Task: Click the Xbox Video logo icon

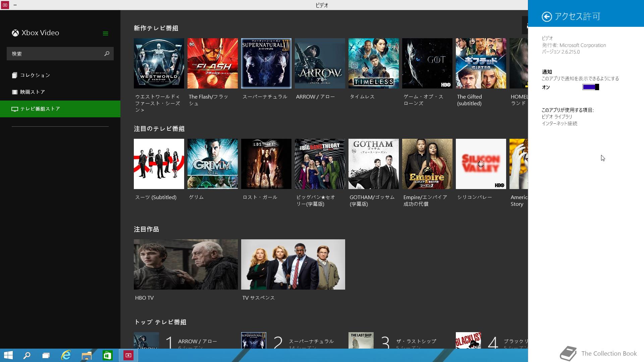Action: pos(15,33)
